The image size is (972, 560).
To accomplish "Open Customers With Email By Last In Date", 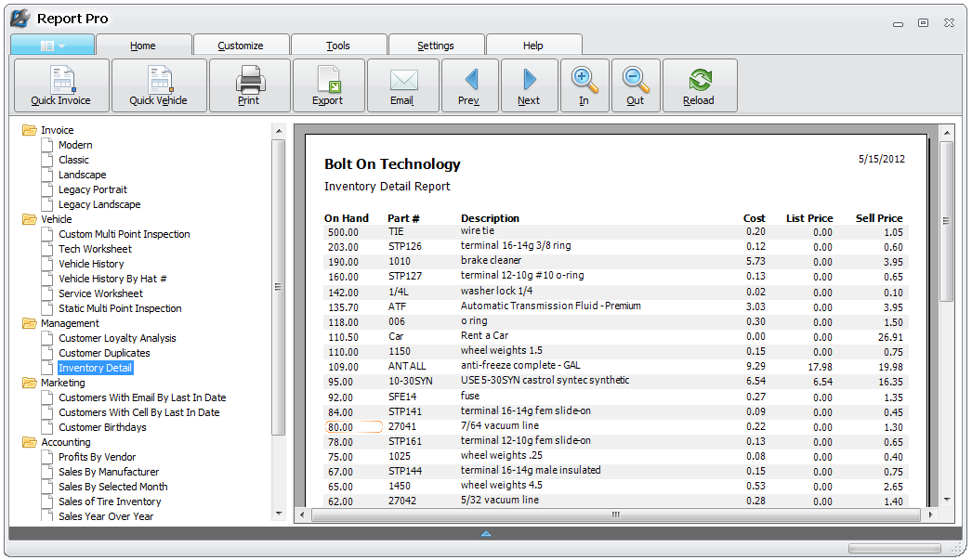I will click(x=142, y=397).
